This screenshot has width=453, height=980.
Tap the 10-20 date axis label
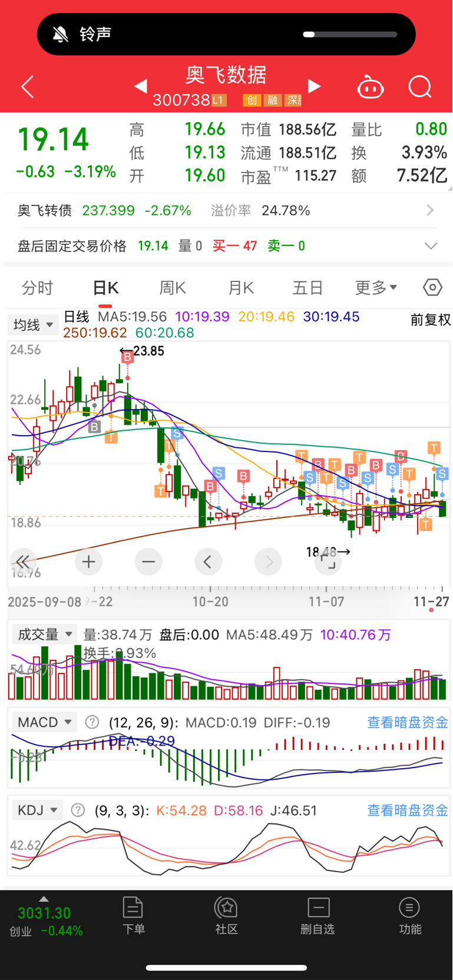[x=210, y=602]
